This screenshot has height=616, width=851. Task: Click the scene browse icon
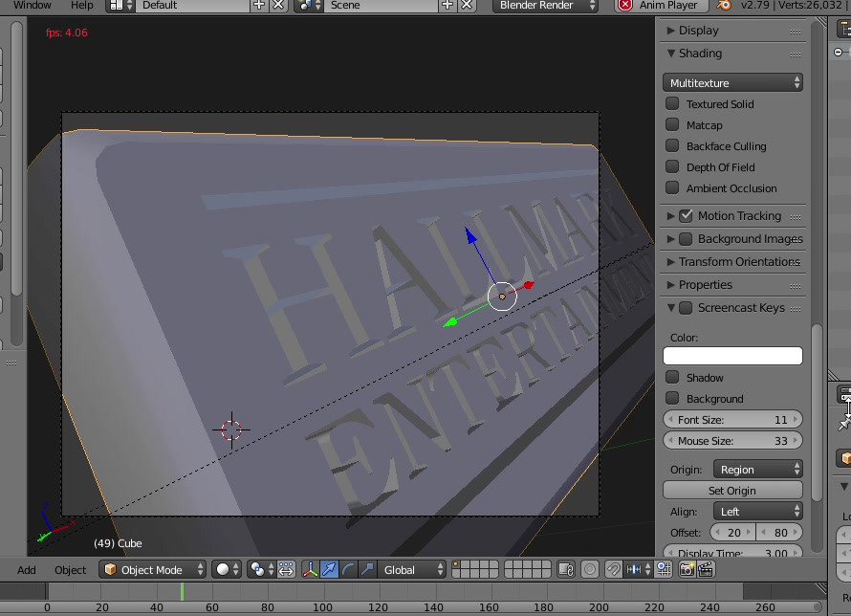[308, 6]
